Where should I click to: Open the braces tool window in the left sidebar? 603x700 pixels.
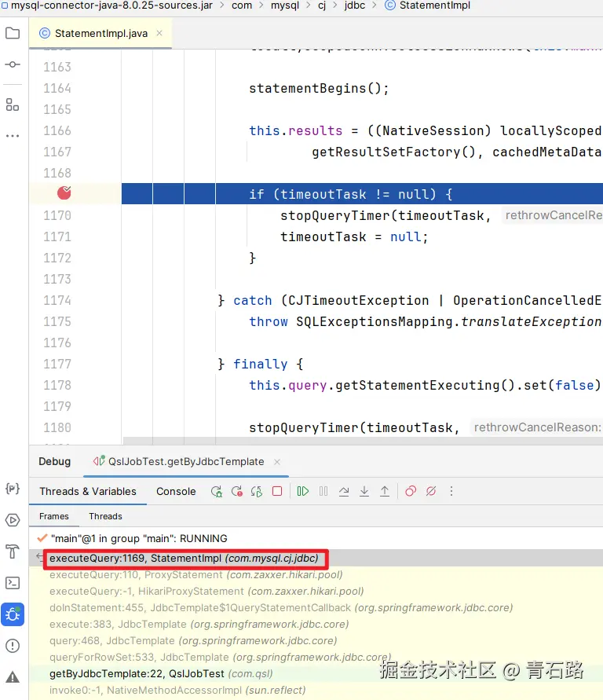(x=13, y=489)
